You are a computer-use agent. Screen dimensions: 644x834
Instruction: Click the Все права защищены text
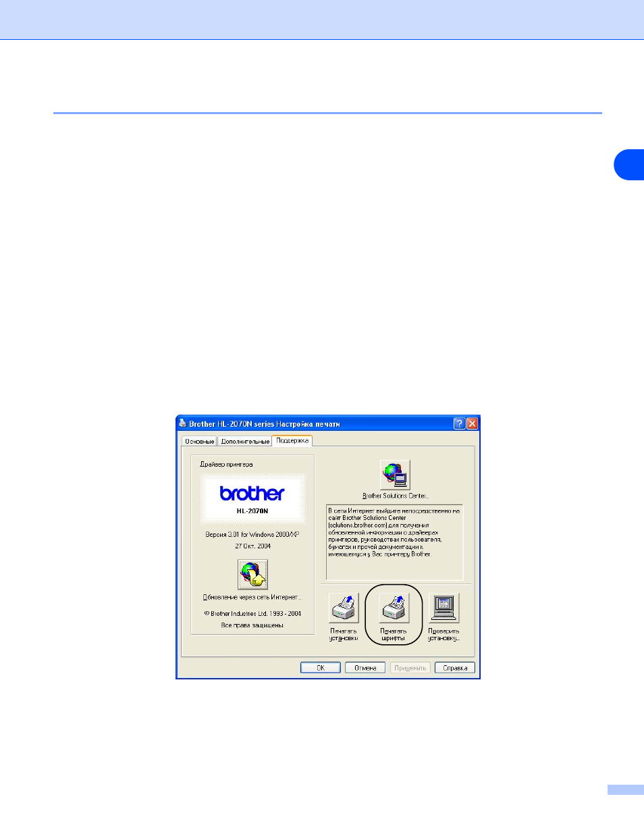[x=252, y=625]
